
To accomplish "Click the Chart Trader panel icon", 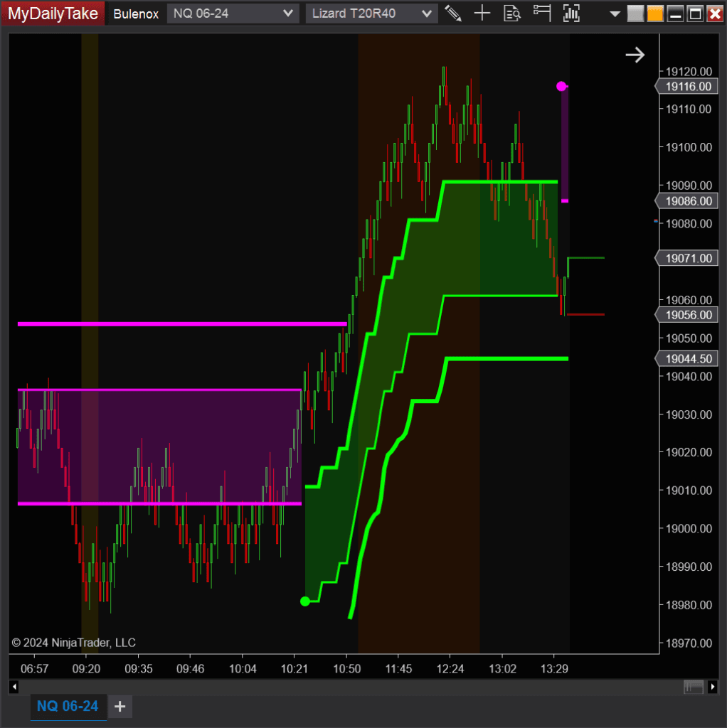I will 541,13.
